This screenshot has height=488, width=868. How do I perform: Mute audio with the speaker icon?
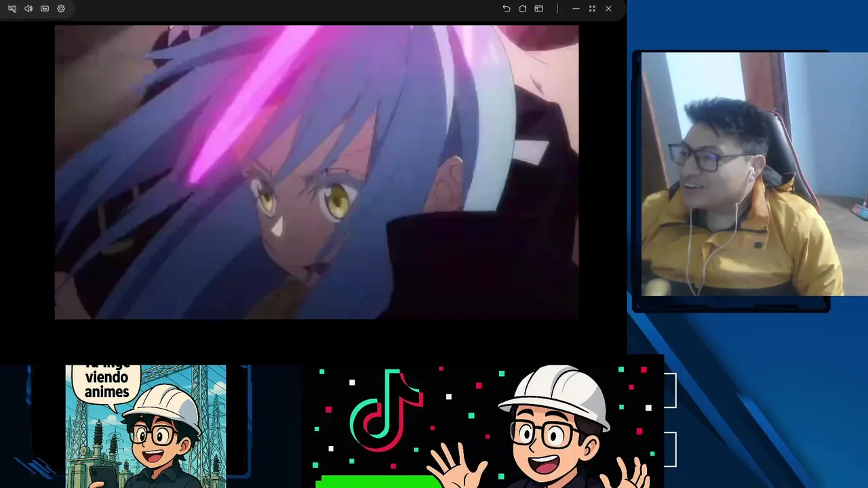tap(28, 9)
